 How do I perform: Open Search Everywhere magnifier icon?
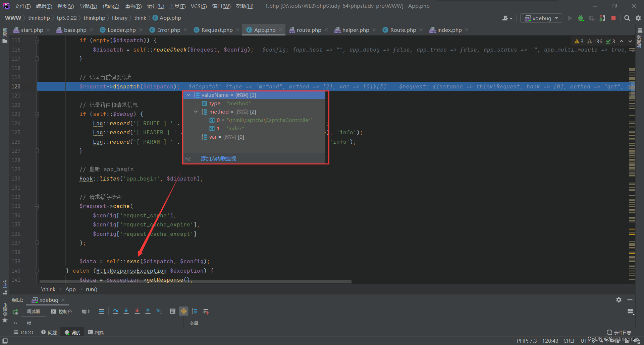click(x=627, y=18)
